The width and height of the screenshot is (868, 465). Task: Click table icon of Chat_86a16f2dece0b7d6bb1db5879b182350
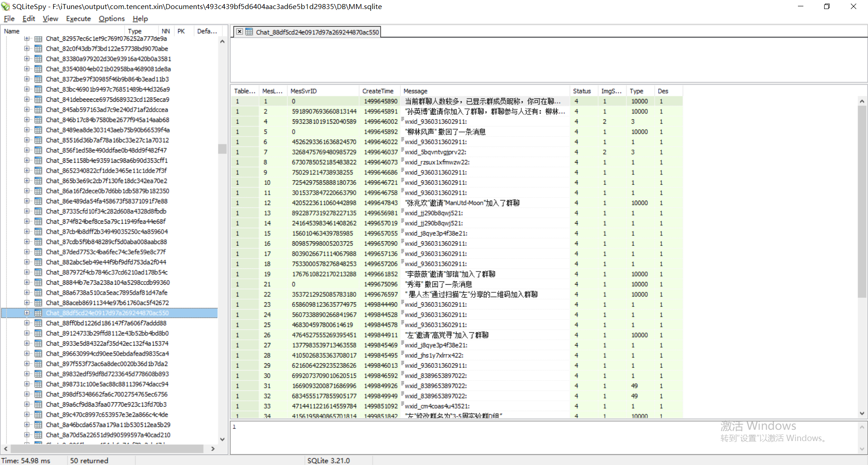(x=38, y=191)
